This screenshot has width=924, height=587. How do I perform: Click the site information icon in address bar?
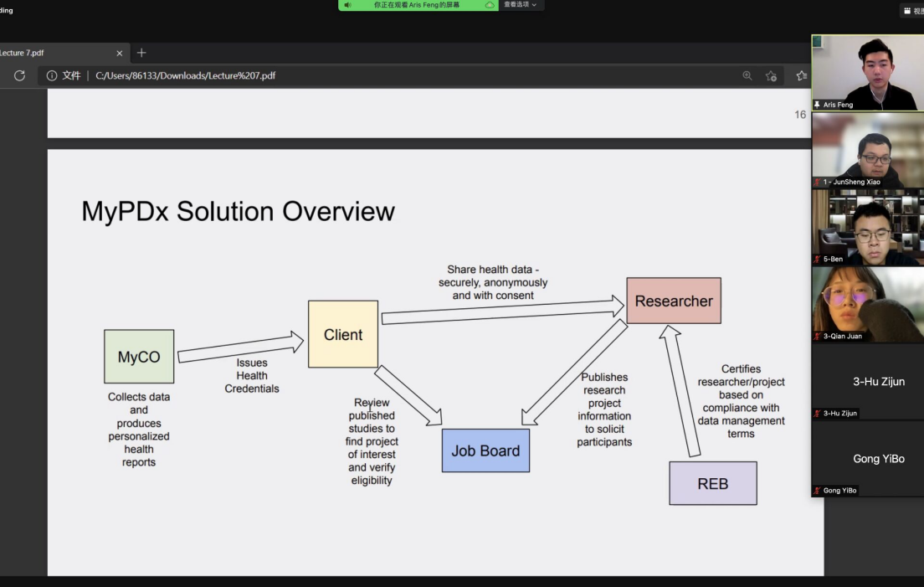point(52,75)
